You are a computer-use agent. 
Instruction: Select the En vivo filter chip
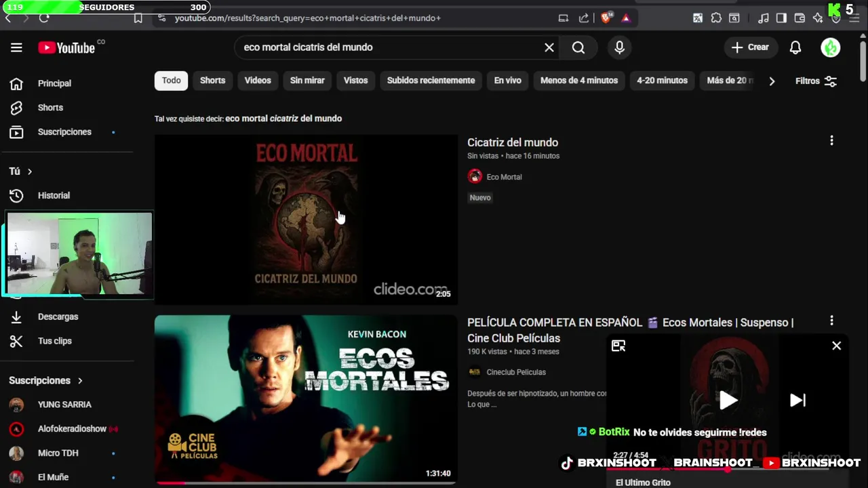click(507, 81)
